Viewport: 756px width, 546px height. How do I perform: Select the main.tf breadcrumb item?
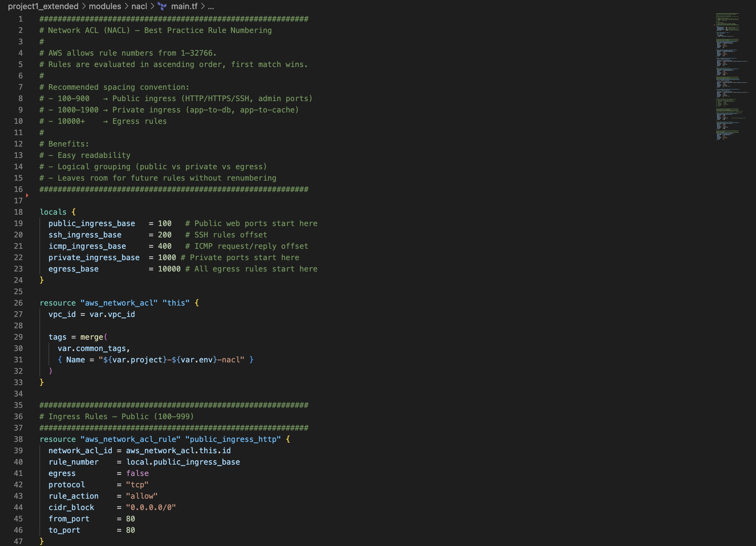coord(184,6)
